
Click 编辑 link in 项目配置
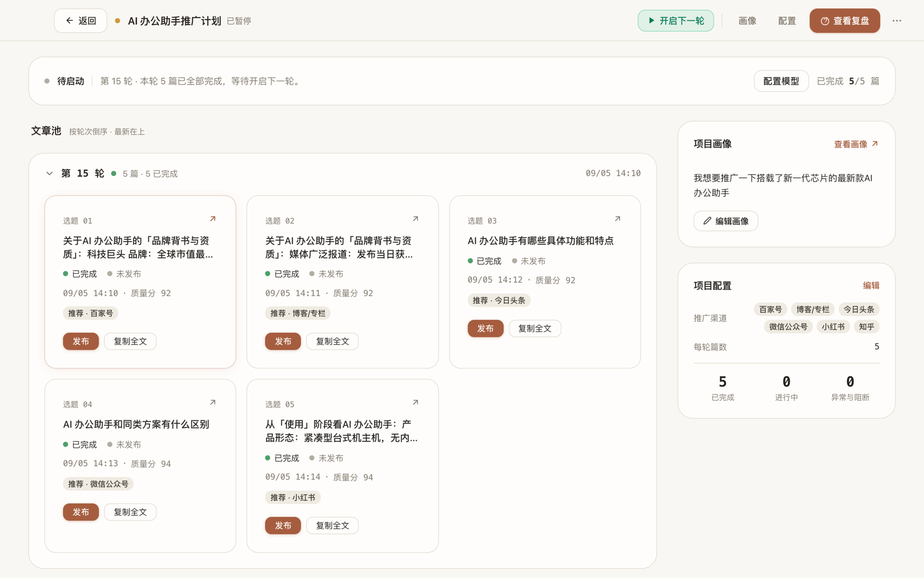point(871,286)
